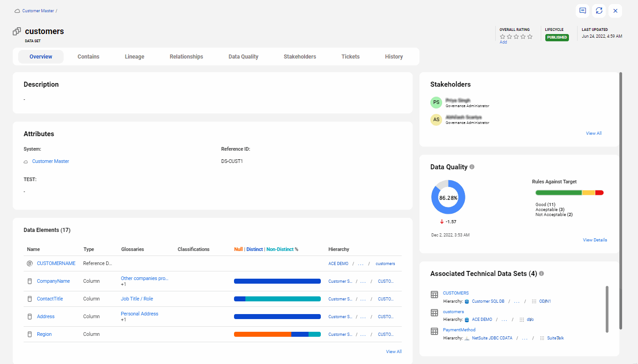Select the Stakeholders tab
The width and height of the screenshot is (638, 364).
point(300,57)
